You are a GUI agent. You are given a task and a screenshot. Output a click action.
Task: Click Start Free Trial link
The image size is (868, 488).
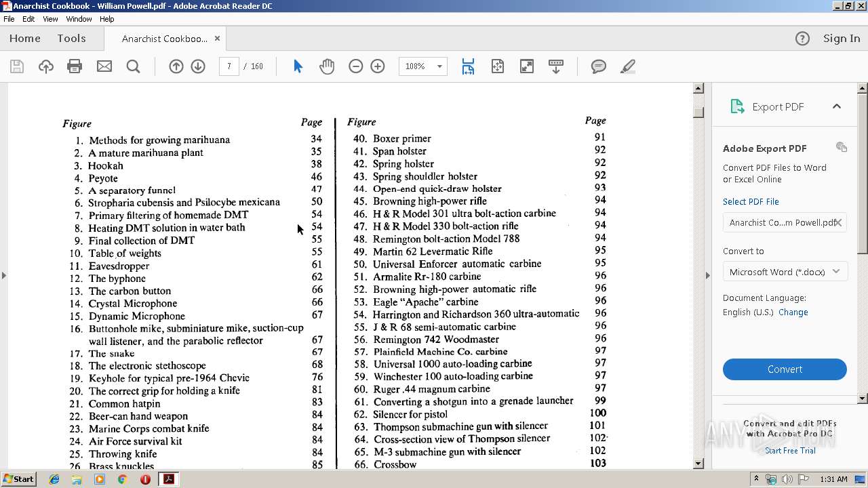coord(790,451)
